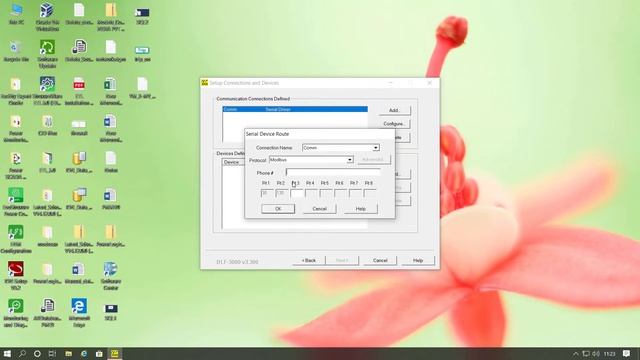Expand the Protocol dropdown
640x360 pixels.
pyautogui.click(x=350, y=160)
